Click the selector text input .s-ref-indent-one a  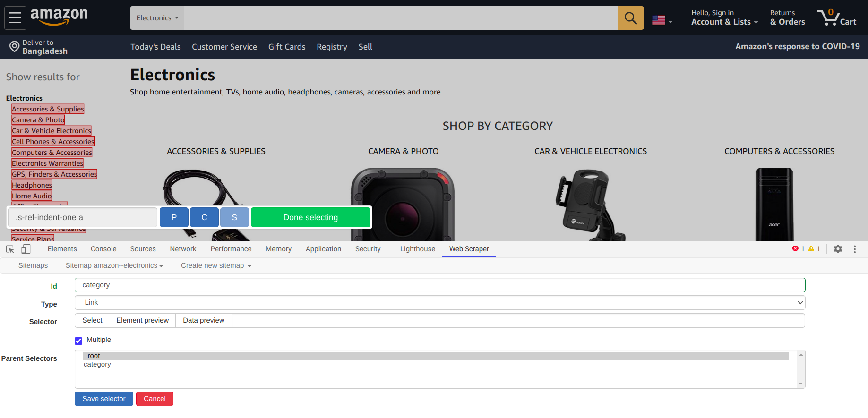tap(83, 217)
